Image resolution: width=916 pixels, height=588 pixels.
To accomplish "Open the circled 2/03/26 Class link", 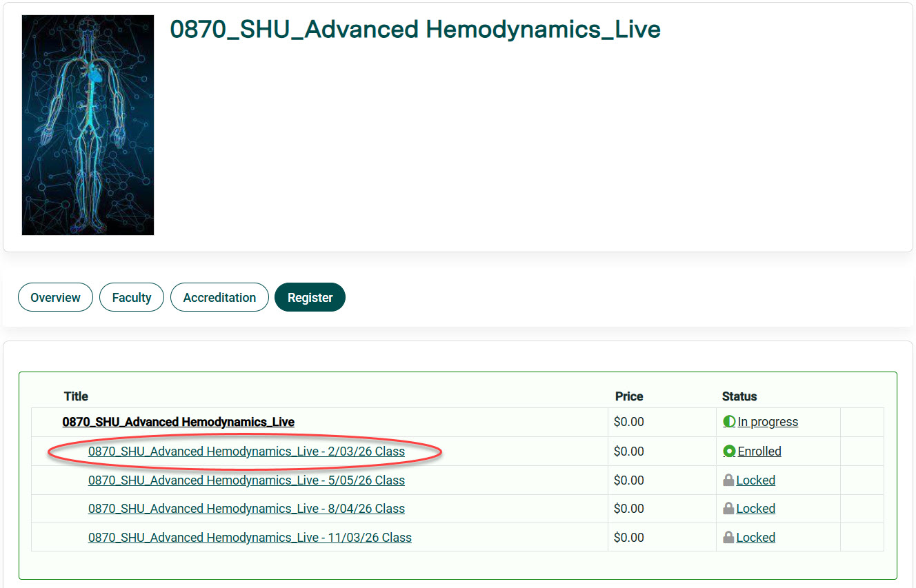I will [247, 451].
